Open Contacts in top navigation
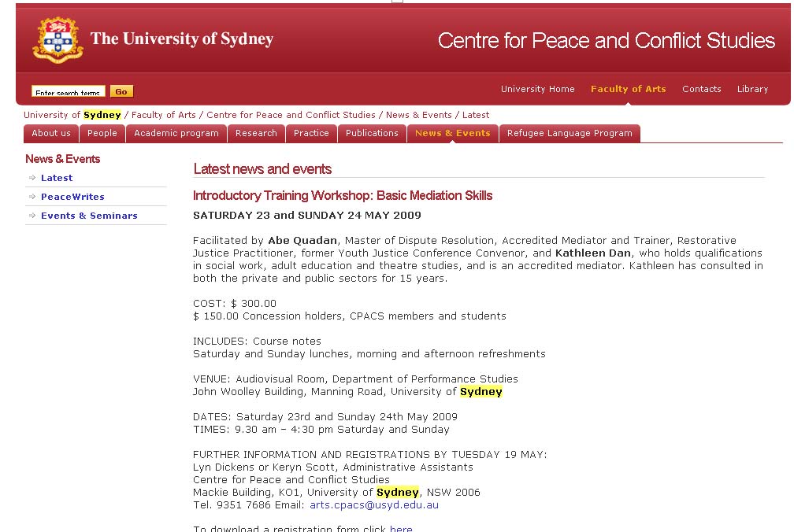The width and height of the screenshot is (794, 532). point(701,89)
